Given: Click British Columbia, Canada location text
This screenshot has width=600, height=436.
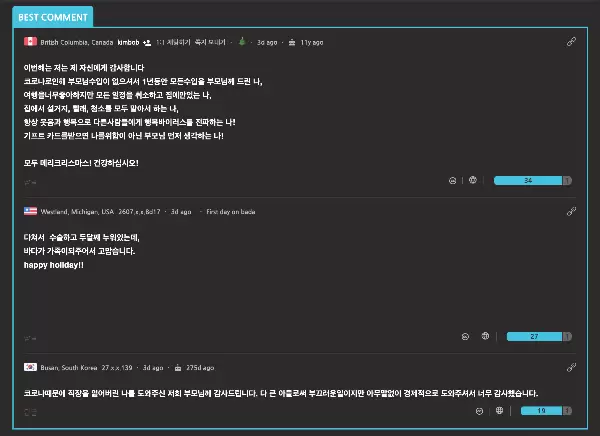Looking at the screenshot, I should tap(77, 42).
